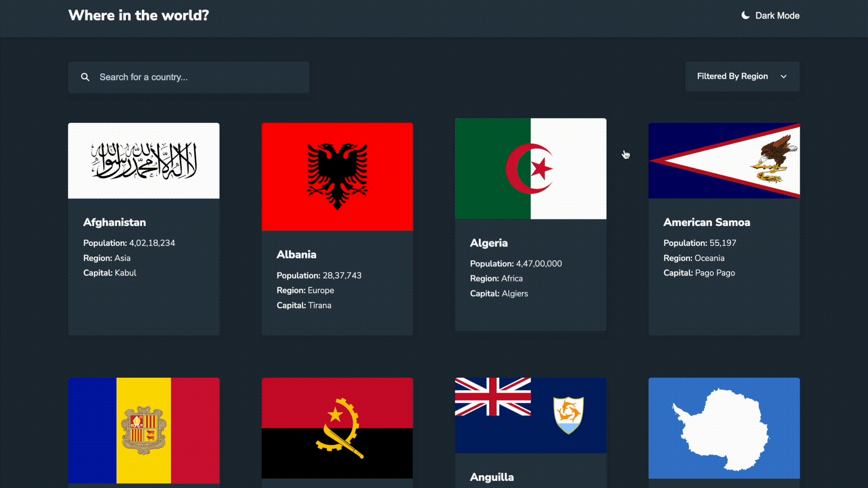Click the chevron arrow in region filter
This screenshot has height=488, width=868.
click(x=783, y=76)
